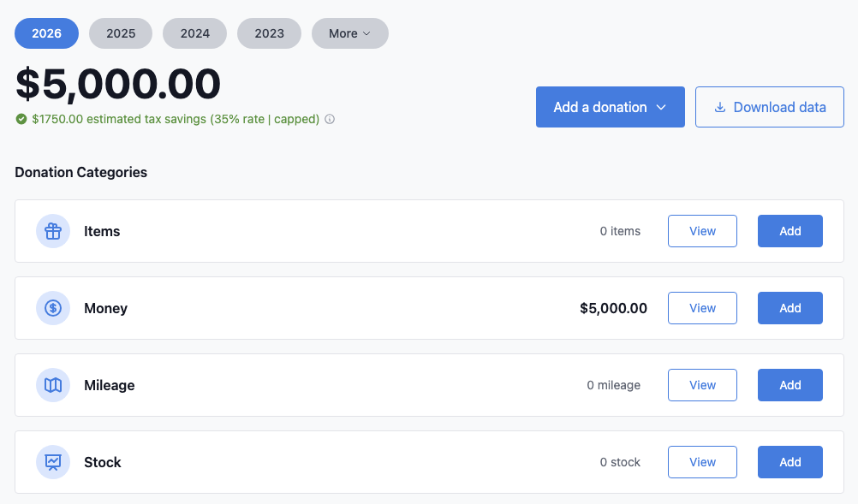Add a new Money donation
Image resolution: width=858 pixels, height=504 pixels.
789,308
